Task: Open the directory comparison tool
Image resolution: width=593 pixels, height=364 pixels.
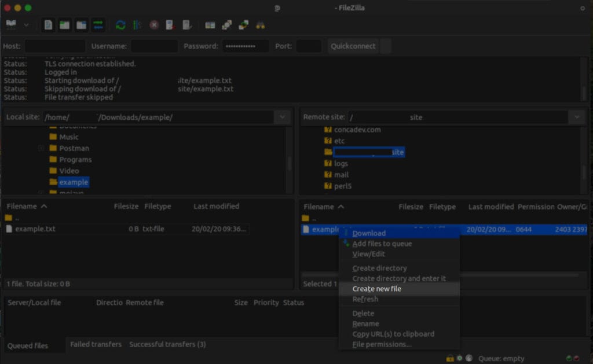Action: [226, 25]
